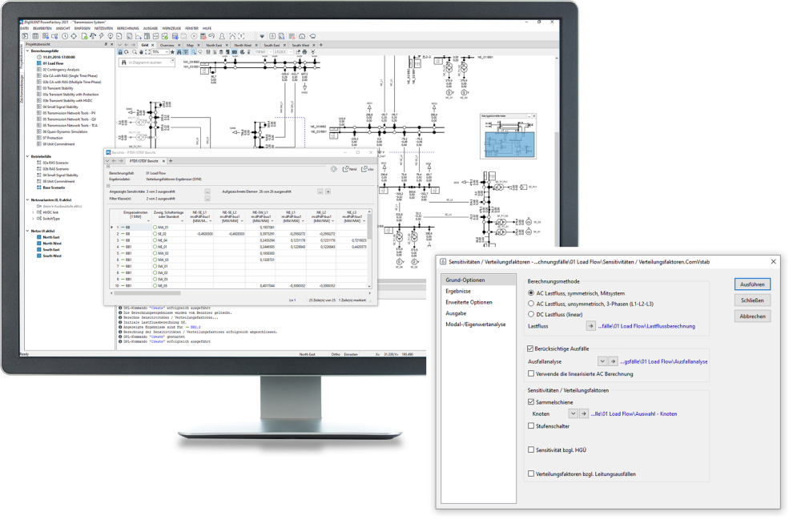801x532 pixels.
Task: Click the undo arrow icon in main toolbar
Action: coord(211,36)
